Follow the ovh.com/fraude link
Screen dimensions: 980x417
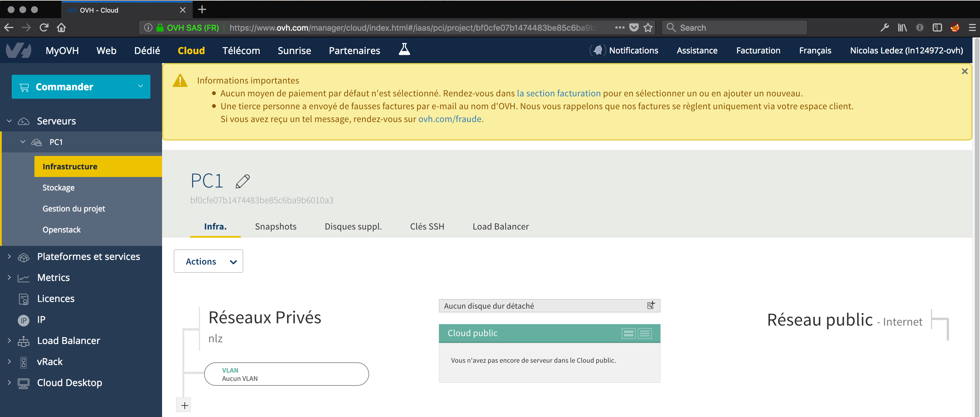[450, 119]
